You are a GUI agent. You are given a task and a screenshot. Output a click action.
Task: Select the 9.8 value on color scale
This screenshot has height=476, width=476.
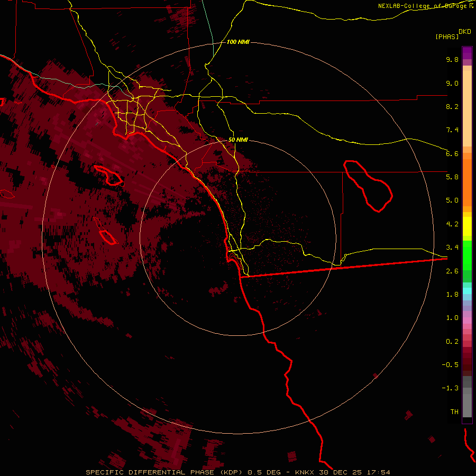pyautogui.click(x=452, y=59)
